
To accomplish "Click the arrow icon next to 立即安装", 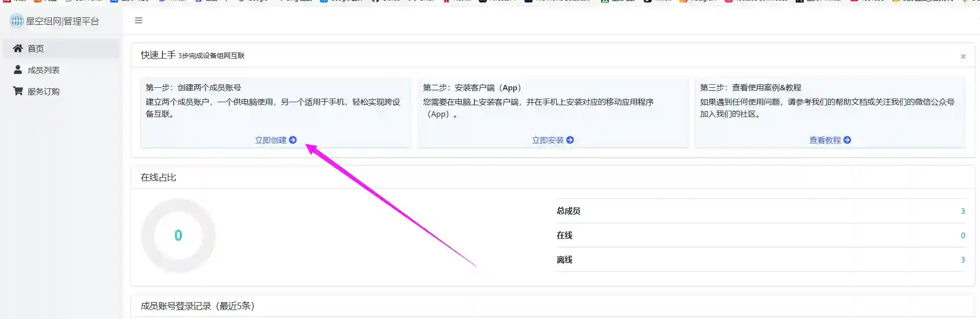I will point(570,140).
